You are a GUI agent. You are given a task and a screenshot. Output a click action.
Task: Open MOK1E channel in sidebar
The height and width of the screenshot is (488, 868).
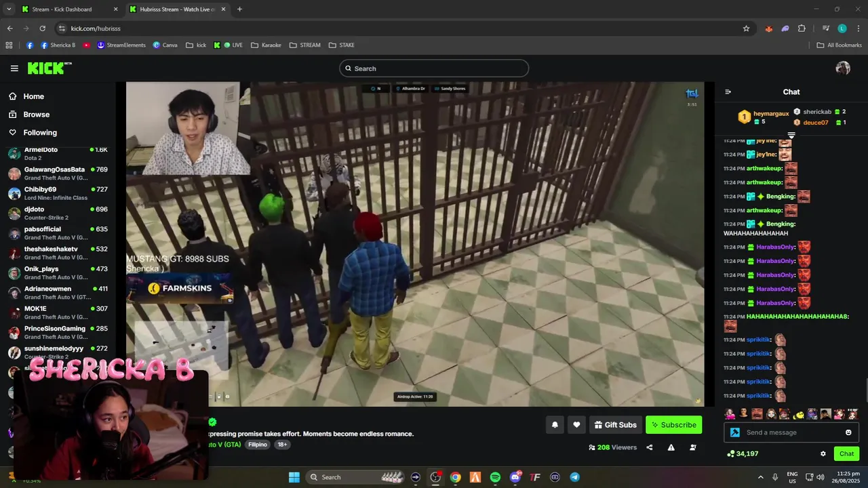58,312
